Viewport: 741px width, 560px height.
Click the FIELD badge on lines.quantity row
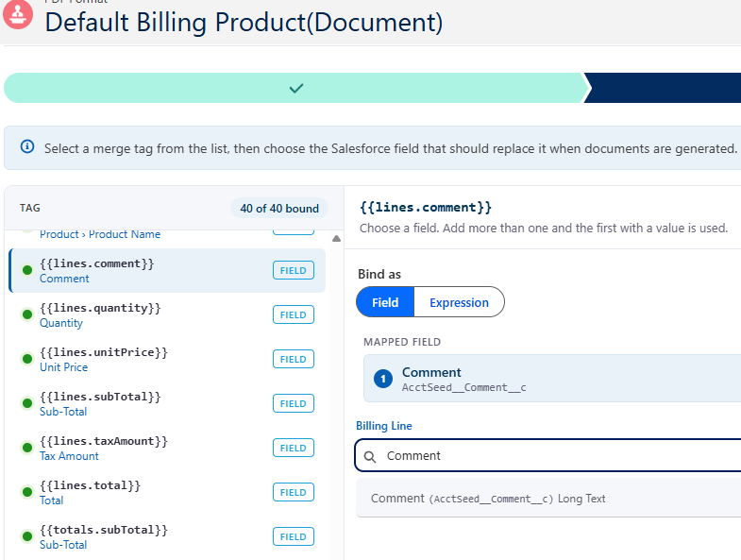click(294, 315)
